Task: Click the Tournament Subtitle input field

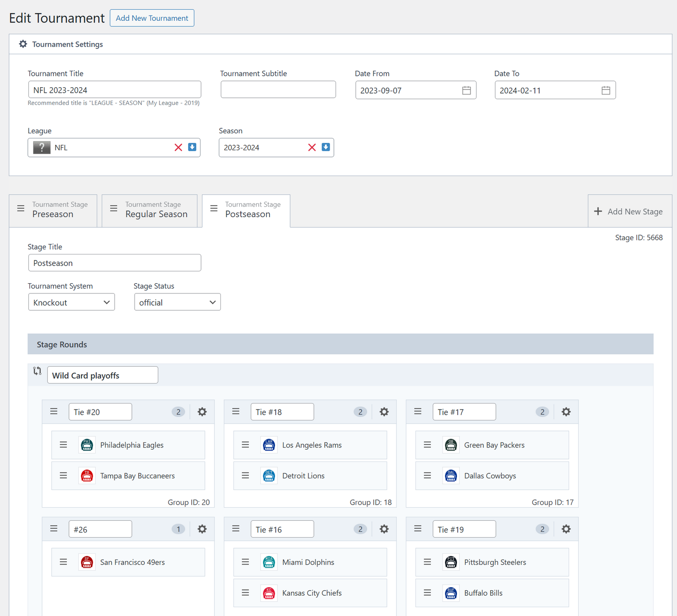Action: [x=278, y=90]
